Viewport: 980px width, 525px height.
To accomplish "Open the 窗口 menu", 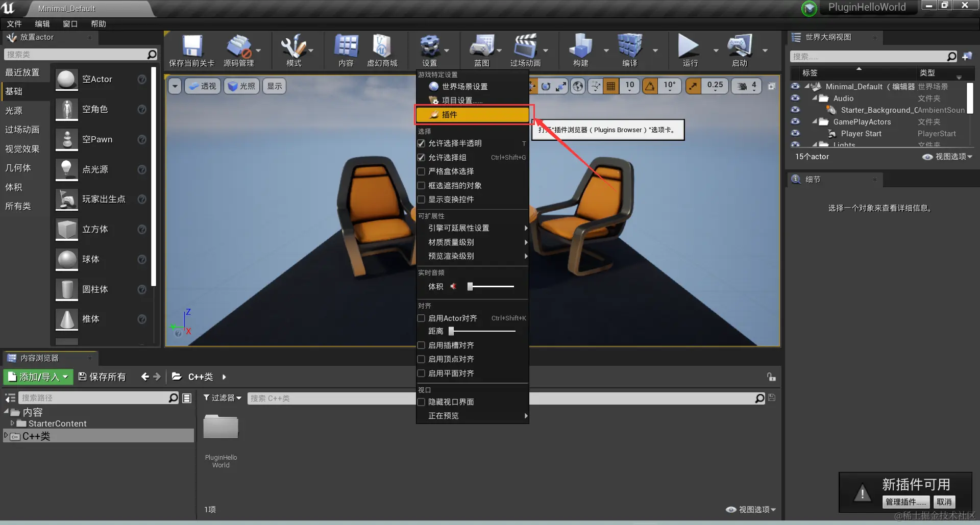I will point(70,24).
